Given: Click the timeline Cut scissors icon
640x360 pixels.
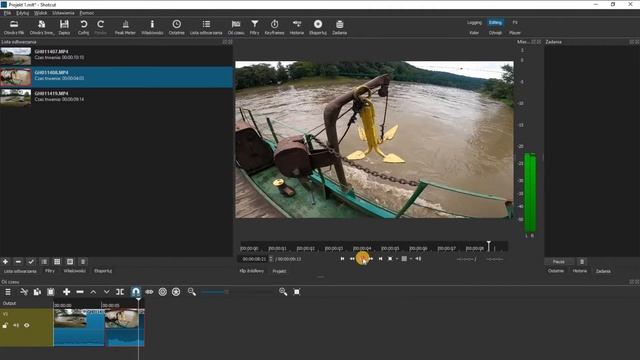Looking at the screenshot, I should click(x=24, y=291).
